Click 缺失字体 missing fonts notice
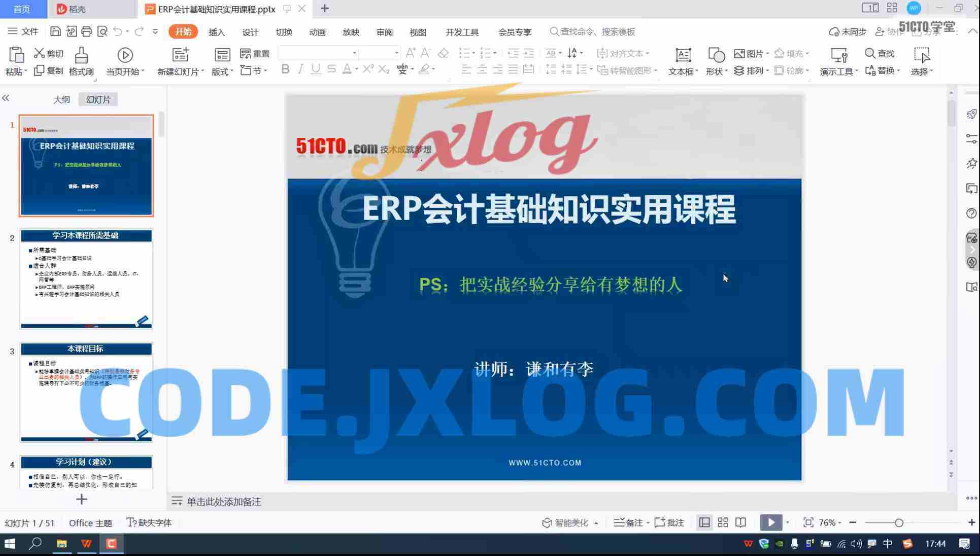The width and height of the screenshot is (980, 556). pyautogui.click(x=149, y=523)
